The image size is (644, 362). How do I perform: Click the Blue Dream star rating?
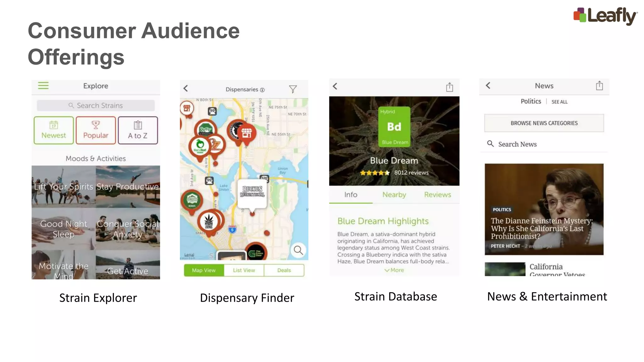point(375,173)
